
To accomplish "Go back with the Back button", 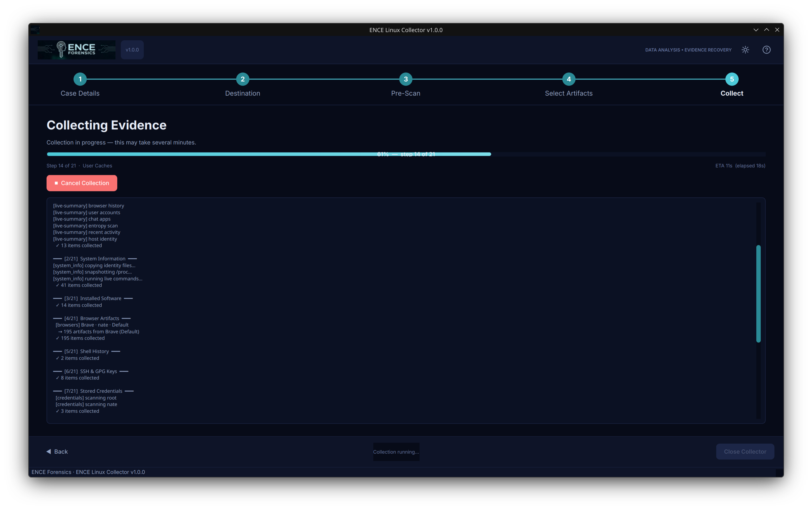I will [x=57, y=451].
